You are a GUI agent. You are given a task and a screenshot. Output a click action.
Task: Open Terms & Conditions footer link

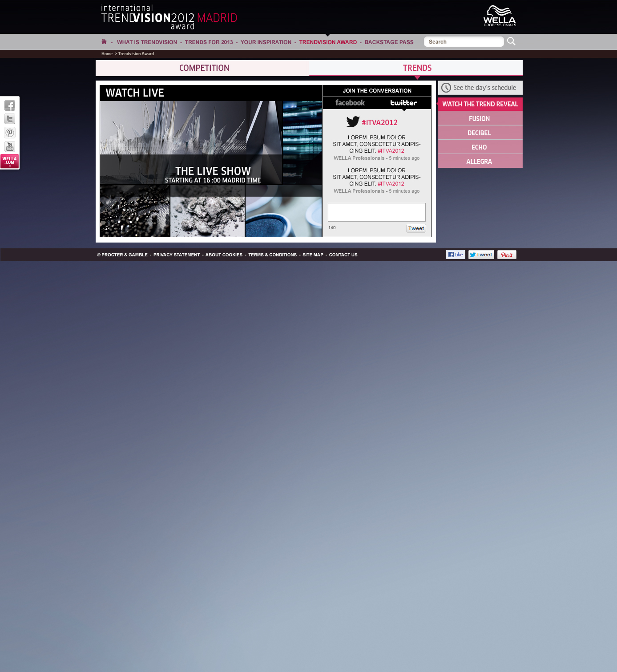[272, 255]
